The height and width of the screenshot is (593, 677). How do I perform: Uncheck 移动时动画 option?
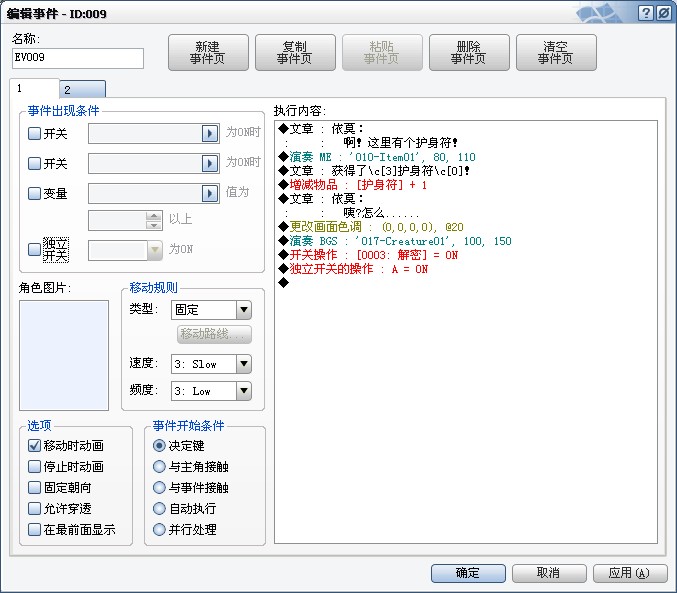click(x=34, y=445)
